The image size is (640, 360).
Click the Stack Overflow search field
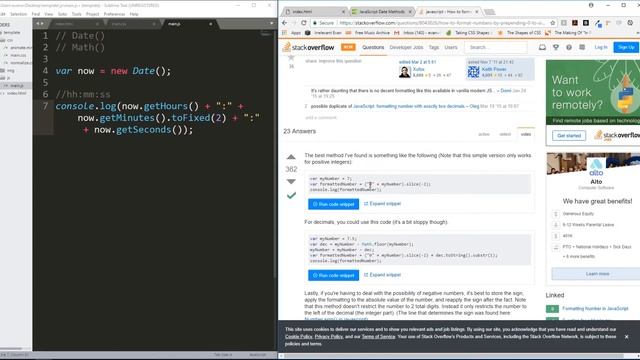pos(496,47)
